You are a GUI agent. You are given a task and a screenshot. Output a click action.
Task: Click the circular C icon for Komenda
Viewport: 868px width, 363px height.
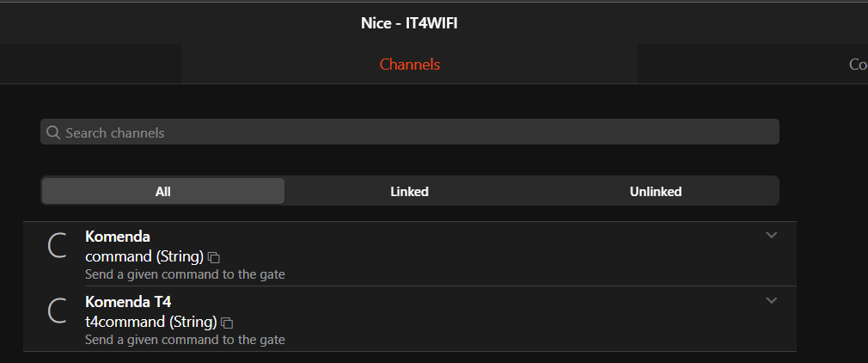[57, 245]
